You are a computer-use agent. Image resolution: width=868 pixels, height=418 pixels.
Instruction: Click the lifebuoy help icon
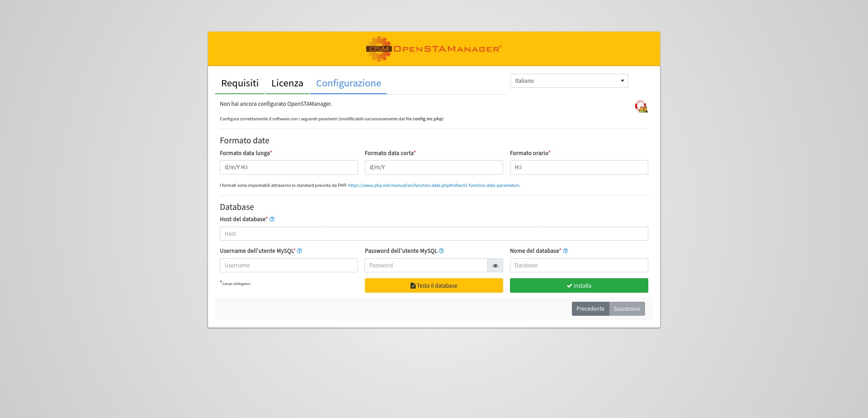(x=641, y=107)
